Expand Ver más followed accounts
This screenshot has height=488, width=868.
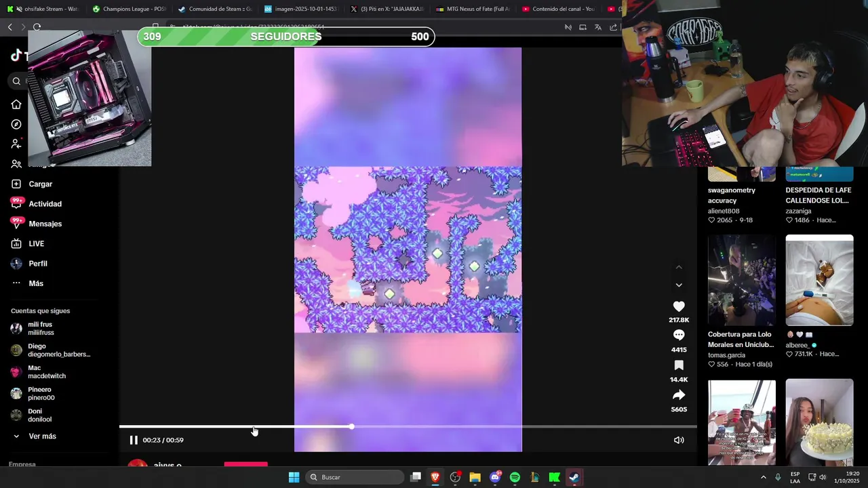coord(34,436)
